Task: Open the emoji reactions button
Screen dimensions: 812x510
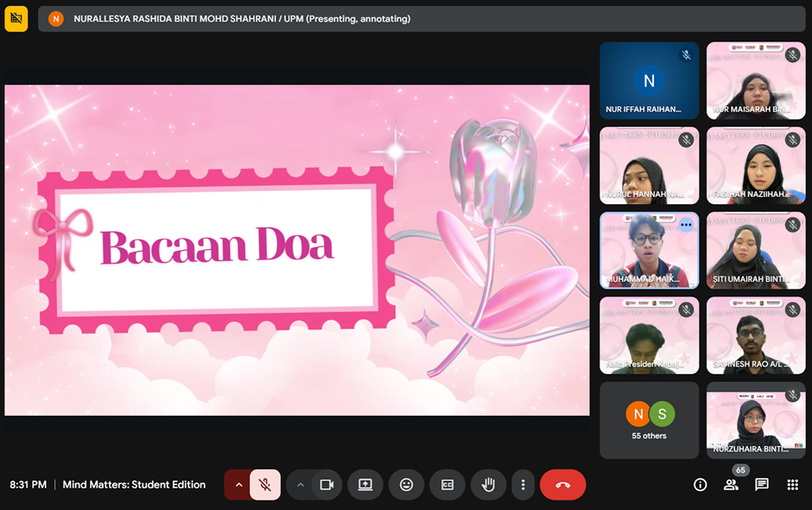Action: (x=406, y=485)
